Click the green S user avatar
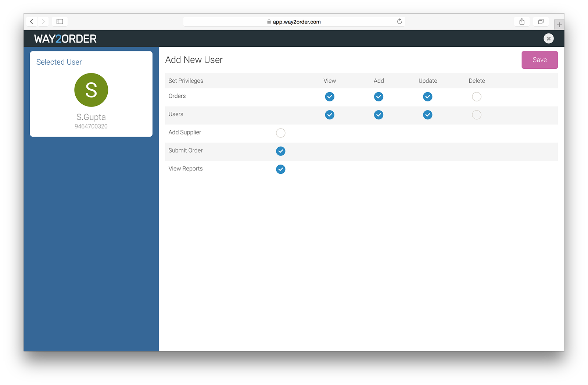The height and width of the screenshot is (385, 588). tap(91, 90)
